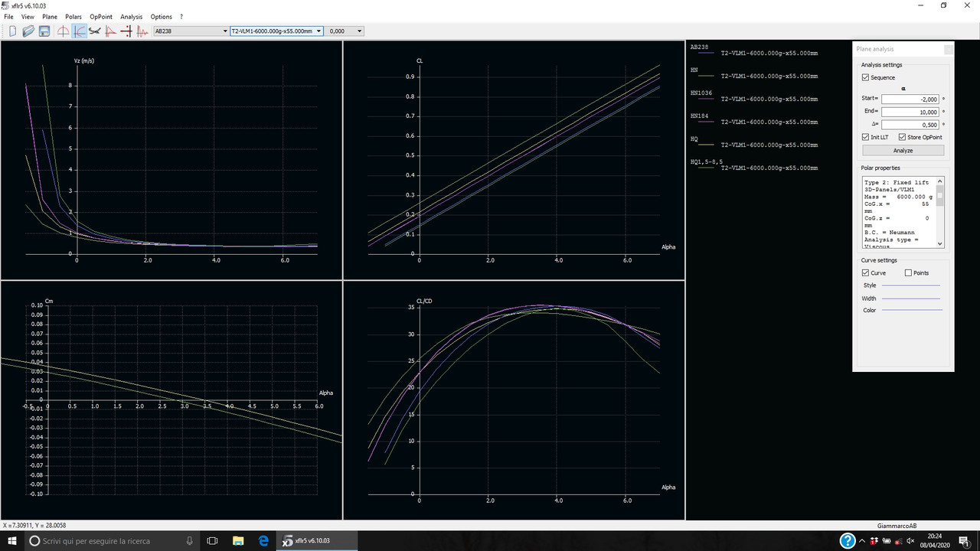Click the Open project folder icon

[x=28, y=31]
